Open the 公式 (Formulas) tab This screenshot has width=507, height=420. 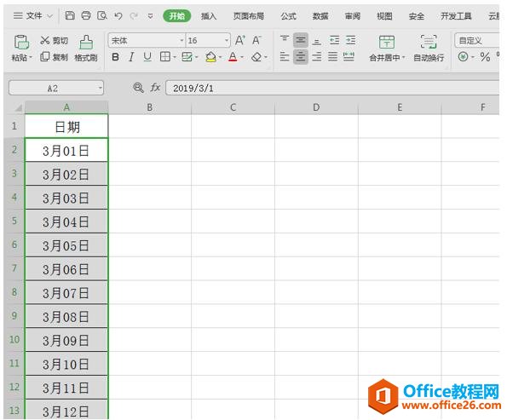(288, 16)
